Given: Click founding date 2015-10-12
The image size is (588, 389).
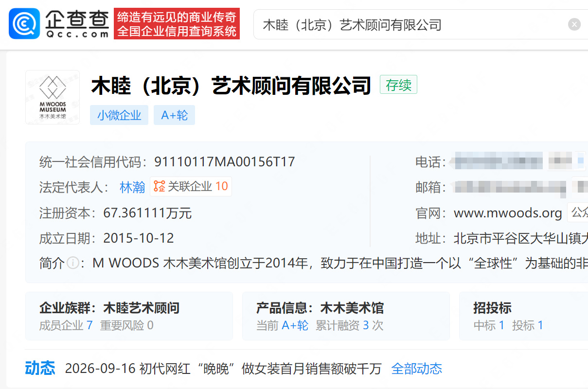Looking at the screenshot, I should 139,238.
